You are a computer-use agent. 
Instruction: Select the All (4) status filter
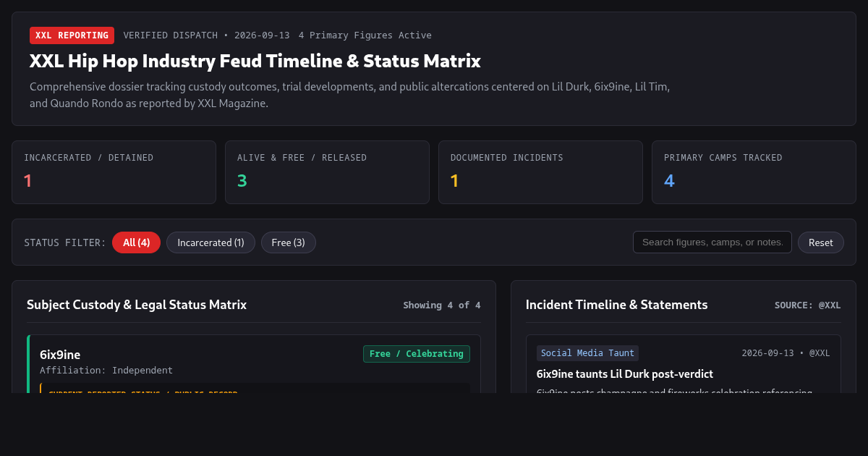tap(136, 242)
